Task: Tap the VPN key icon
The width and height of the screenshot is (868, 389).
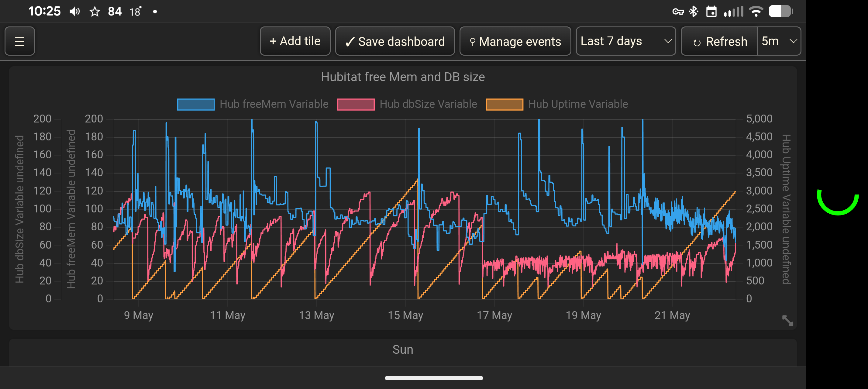Action: pyautogui.click(x=678, y=12)
